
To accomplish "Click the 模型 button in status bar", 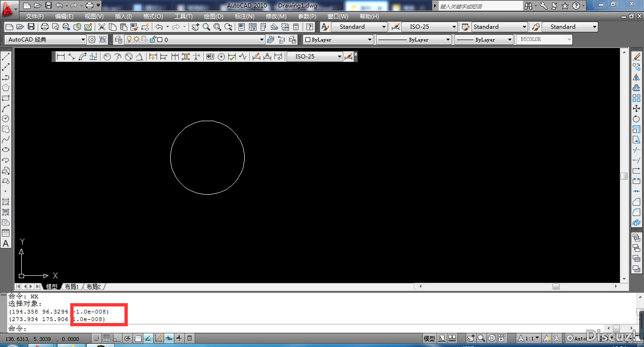I will (429, 338).
